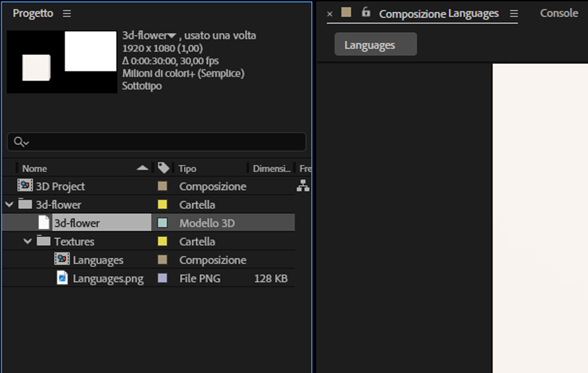The image size is (588, 373).
Task: Click the Sottotipo info text
Action: click(x=142, y=86)
